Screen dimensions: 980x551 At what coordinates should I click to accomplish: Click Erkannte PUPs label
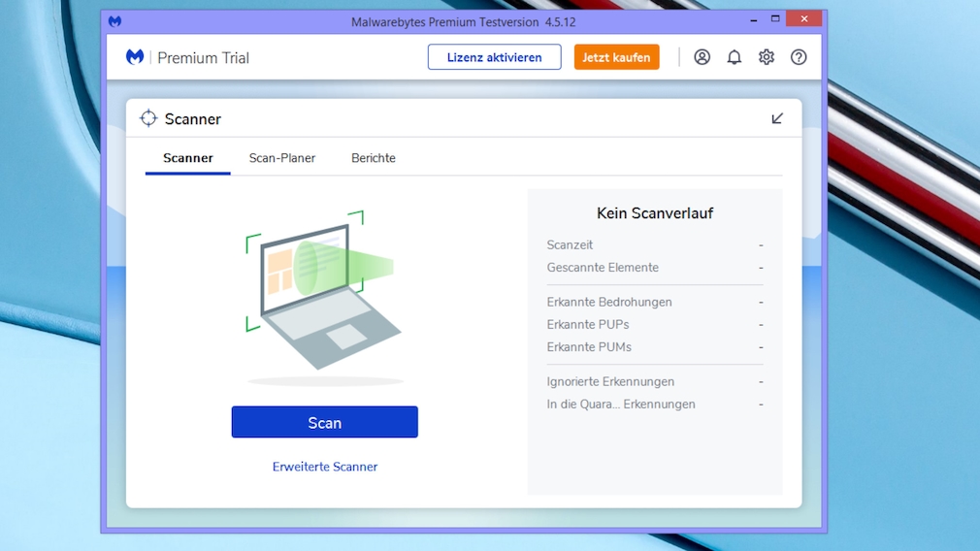(x=587, y=324)
